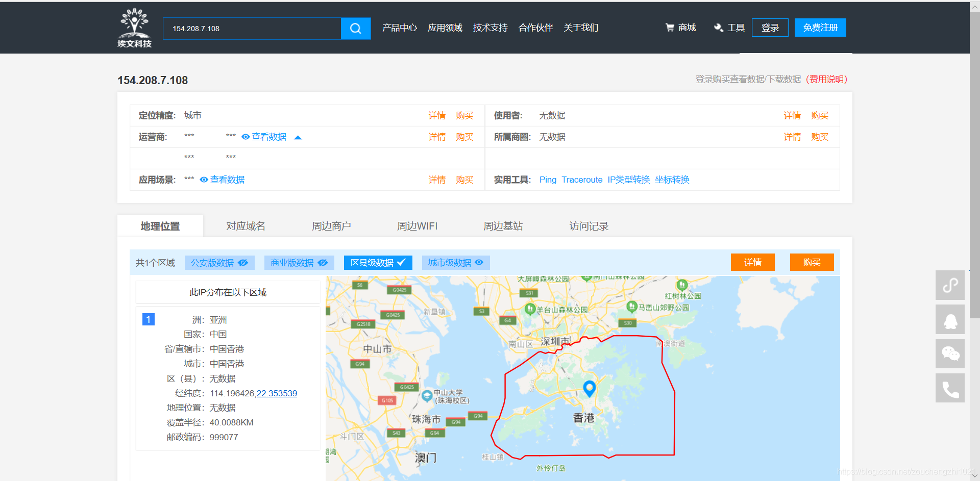Click the 共1个区域 label
The height and width of the screenshot is (481, 980).
pyautogui.click(x=155, y=263)
